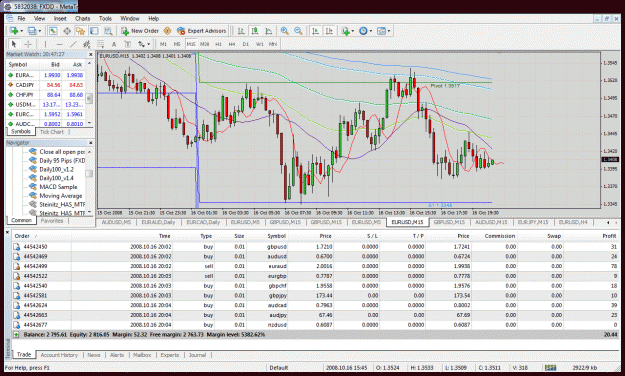Switch chart to bar chart type
The width and height of the screenshot is (625, 376).
point(241,31)
